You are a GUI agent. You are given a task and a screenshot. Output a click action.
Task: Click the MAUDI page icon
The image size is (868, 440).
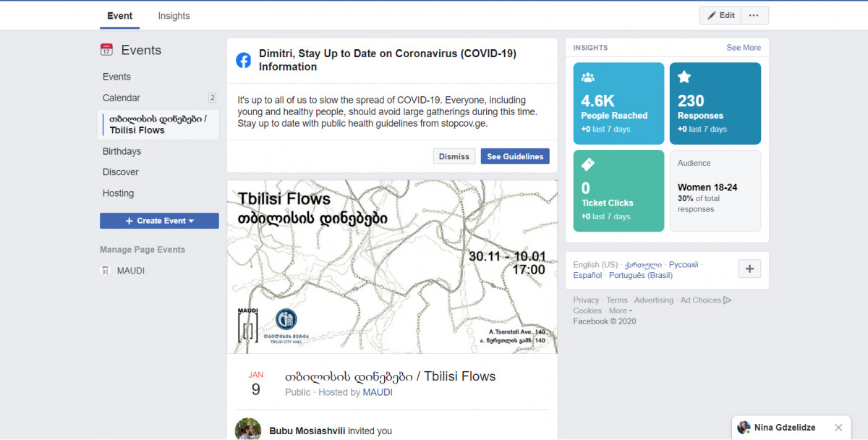coord(106,271)
